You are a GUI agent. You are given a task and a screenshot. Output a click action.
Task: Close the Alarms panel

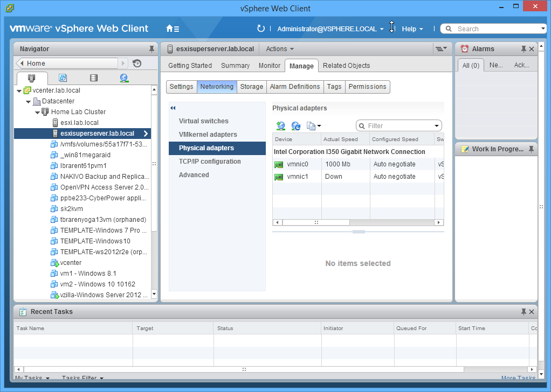[532, 49]
